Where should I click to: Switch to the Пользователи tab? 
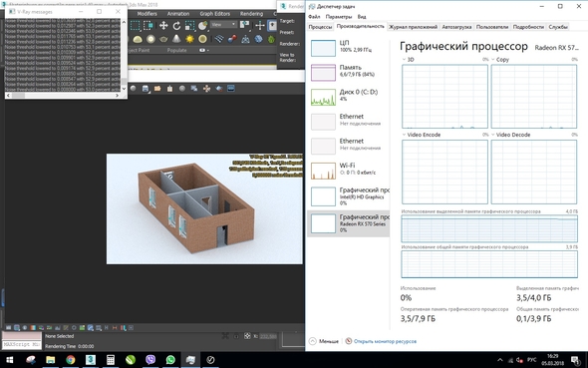pyautogui.click(x=492, y=27)
